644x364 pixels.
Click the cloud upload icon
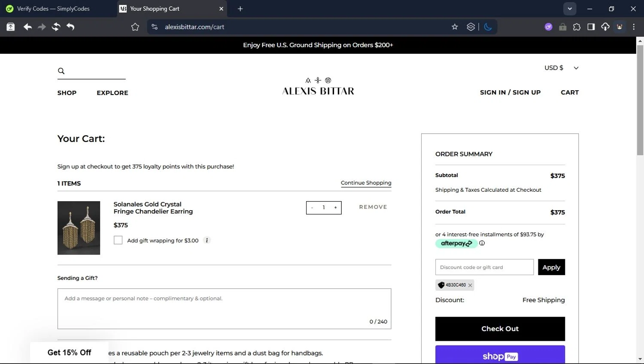[x=605, y=27]
